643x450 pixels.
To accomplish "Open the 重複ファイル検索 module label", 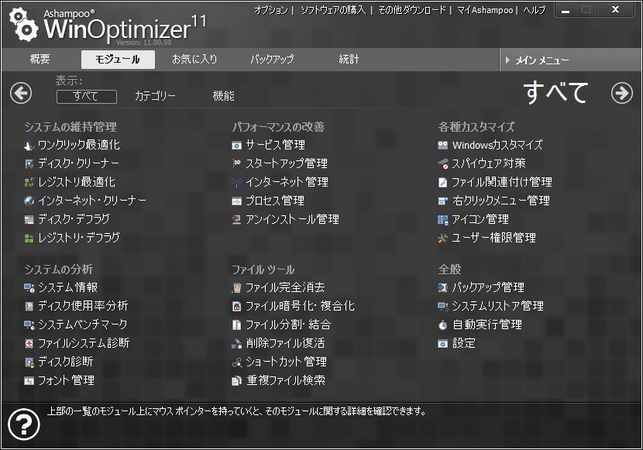I will click(286, 381).
